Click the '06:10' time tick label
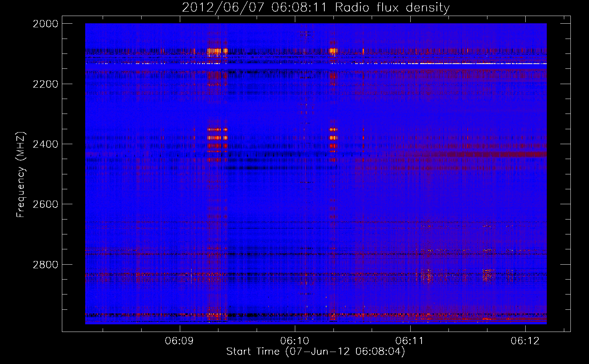The image size is (589, 364). [x=294, y=341]
